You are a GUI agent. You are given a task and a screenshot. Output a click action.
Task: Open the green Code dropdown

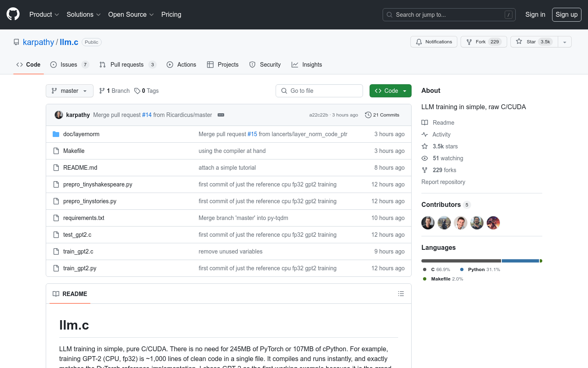[390, 91]
